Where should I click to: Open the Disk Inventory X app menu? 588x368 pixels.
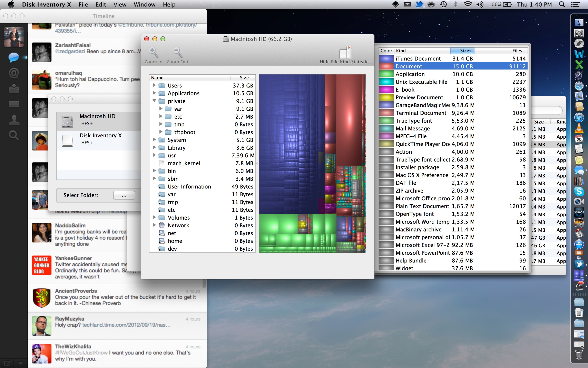(46, 4)
